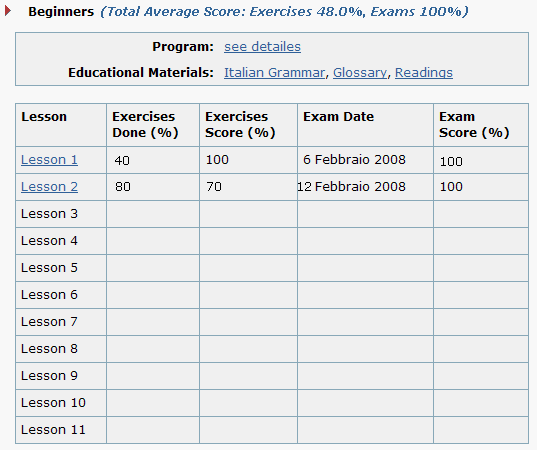Open the Glossary materials link
Viewport: 537px width, 450px height.
coord(360,73)
